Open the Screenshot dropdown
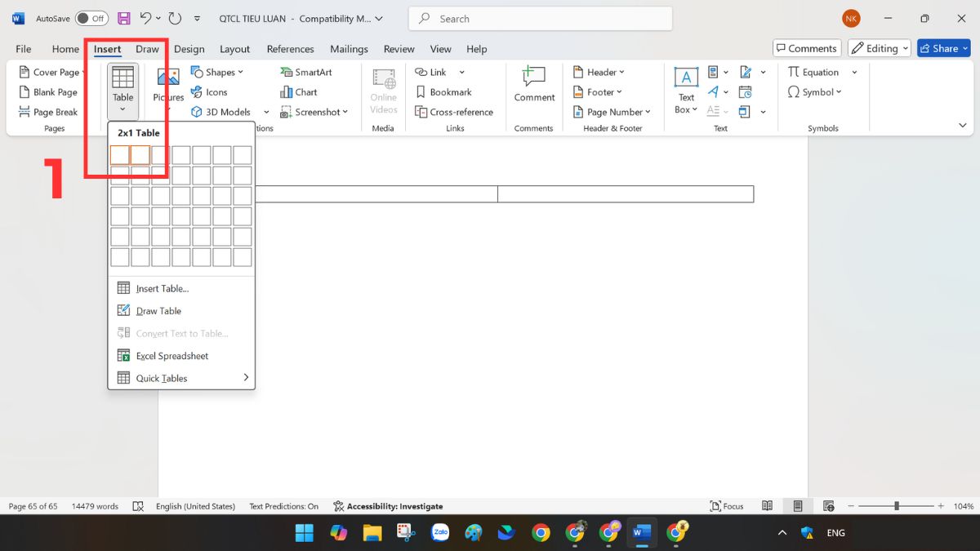 [314, 112]
